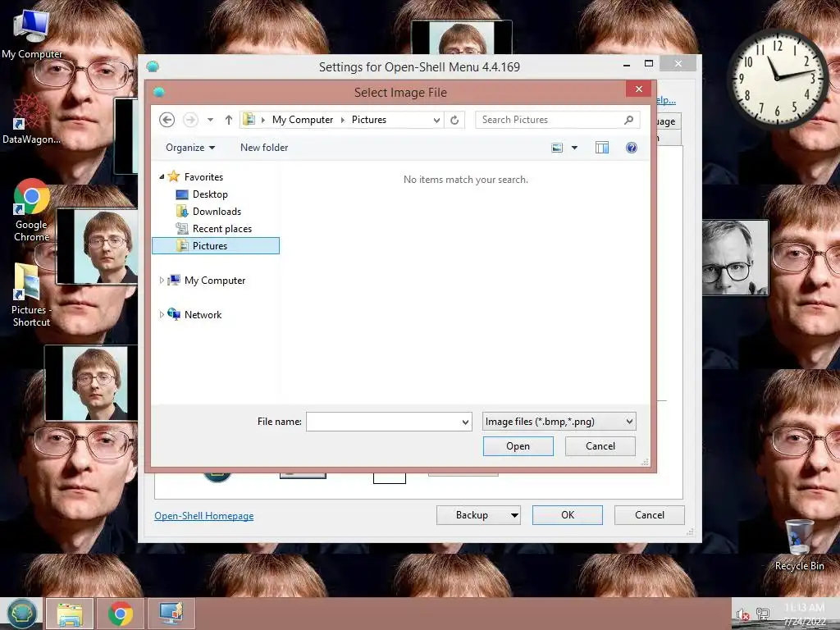Create a New folder

pyautogui.click(x=264, y=148)
